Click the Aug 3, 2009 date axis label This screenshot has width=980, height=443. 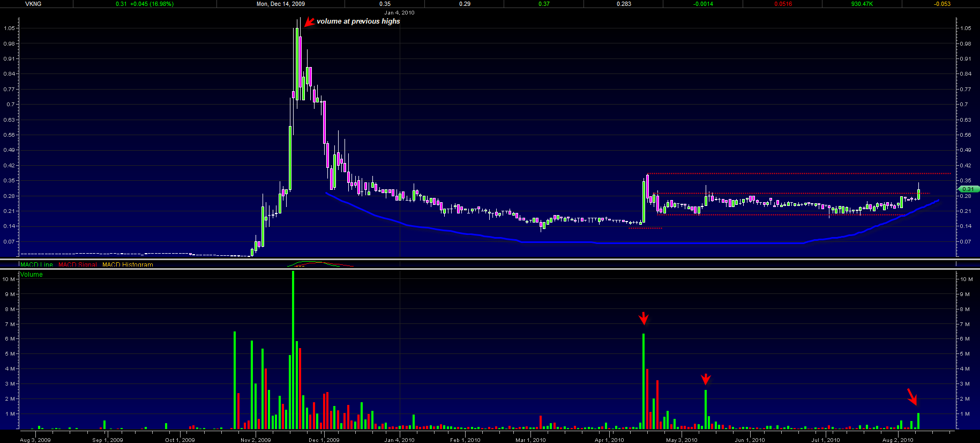coord(35,440)
